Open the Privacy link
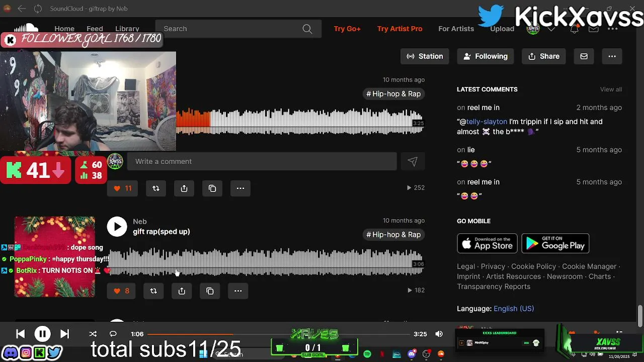 pos(493,266)
